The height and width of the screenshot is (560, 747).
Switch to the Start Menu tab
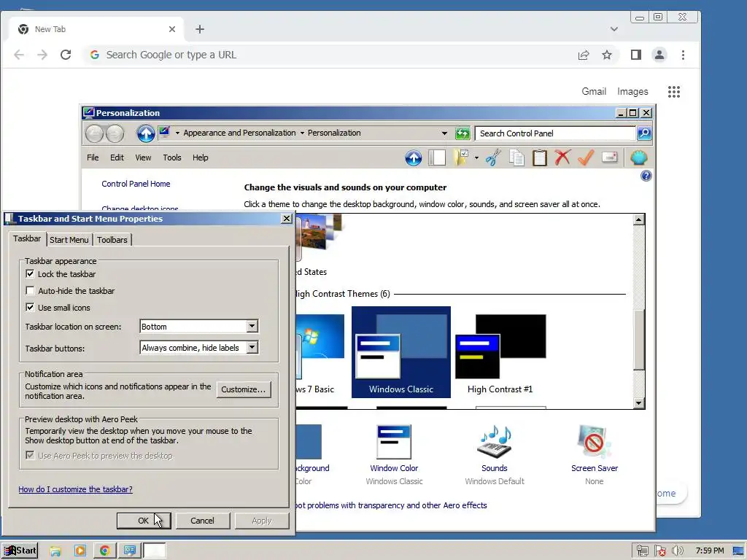[69, 240]
